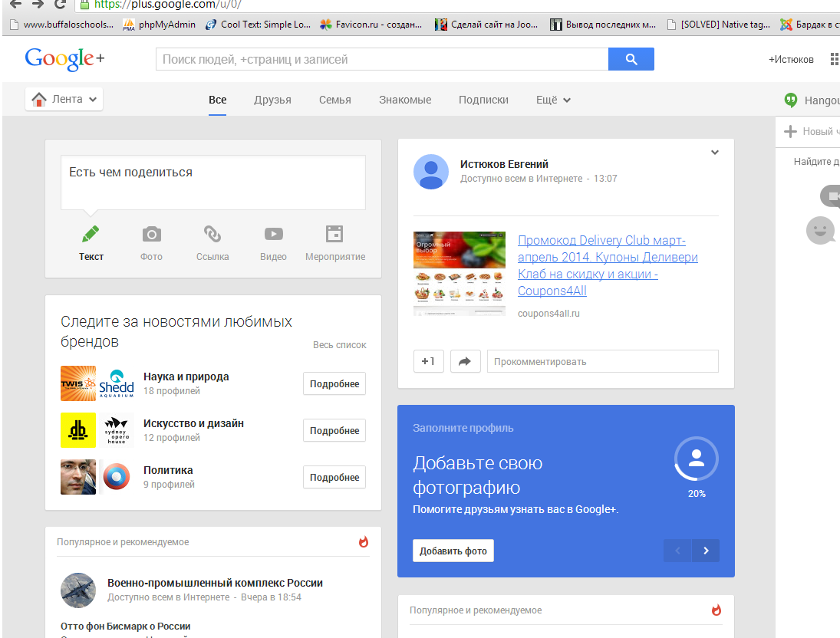
Task: Pick the Link chain icon
Action: (212, 234)
